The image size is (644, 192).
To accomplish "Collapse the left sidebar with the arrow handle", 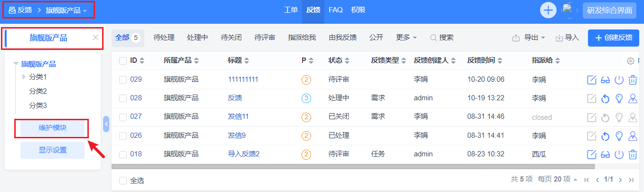I will (x=106, y=124).
